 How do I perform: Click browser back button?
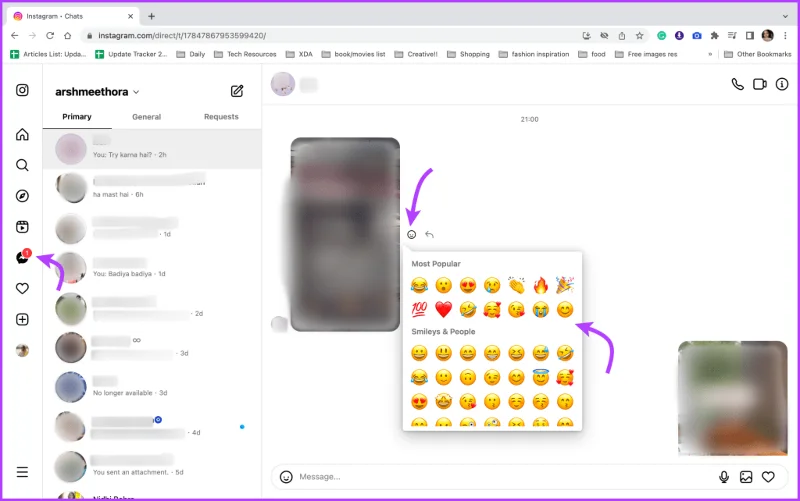[x=14, y=35]
